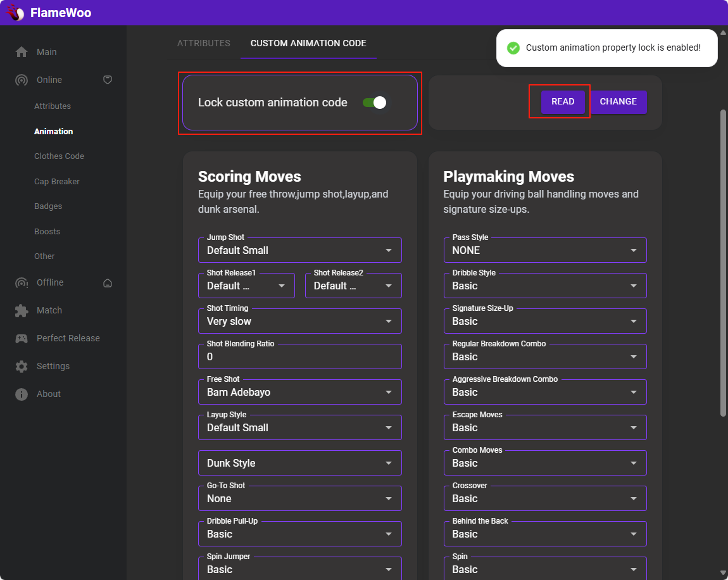Click the Online broadcast icon
The width and height of the screenshot is (728, 580).
click(x=22, y=80)
